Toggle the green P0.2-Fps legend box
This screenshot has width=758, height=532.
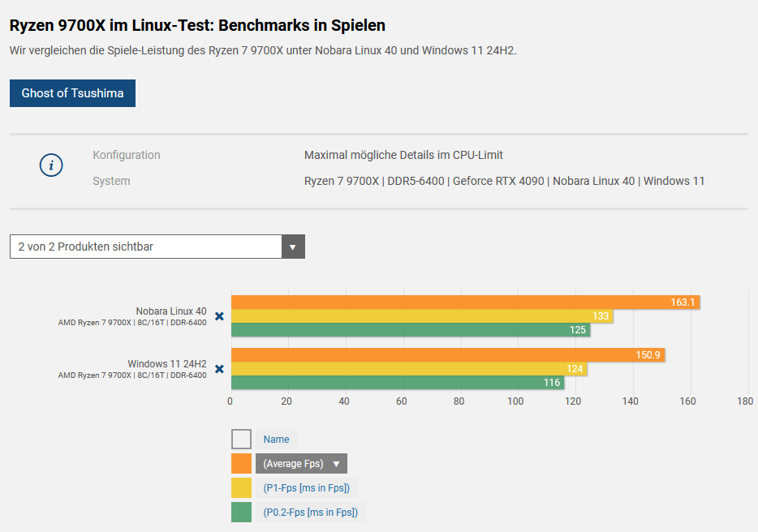click(x=241, y=513)
